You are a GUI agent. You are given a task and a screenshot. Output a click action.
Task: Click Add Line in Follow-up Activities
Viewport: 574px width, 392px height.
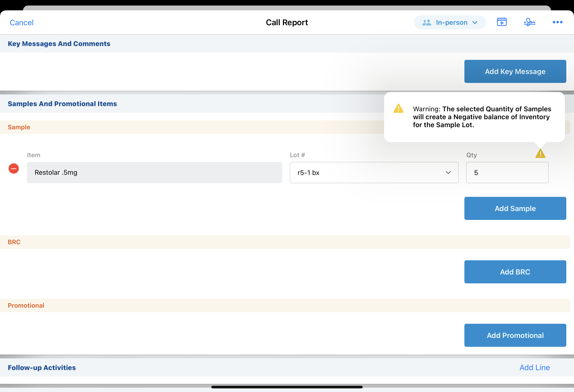coord(535,367)
